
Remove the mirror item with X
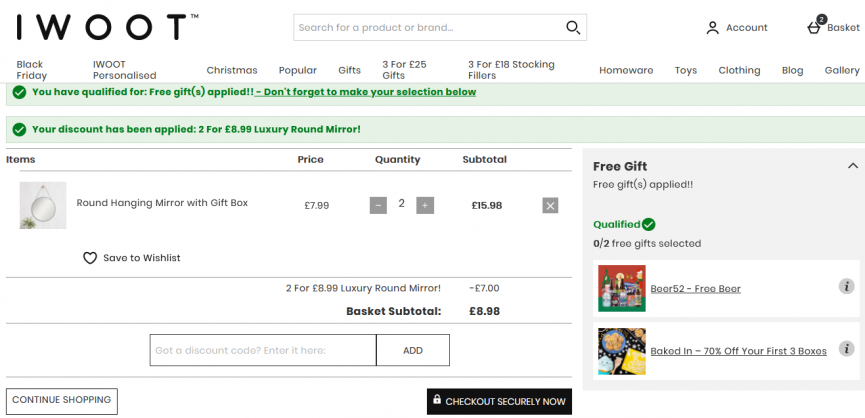(x=550, y=206)
